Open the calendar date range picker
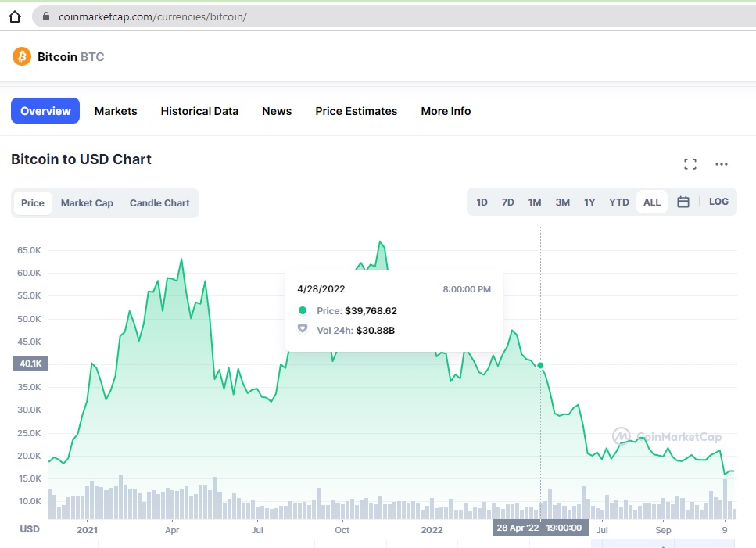The width and height of the screenshot is (756, 548). point(683,202)
